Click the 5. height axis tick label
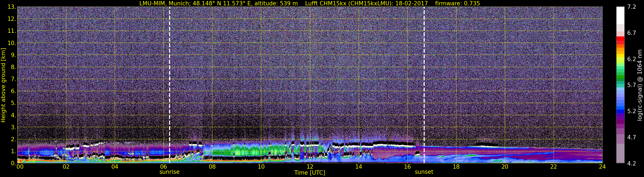This screenshot has height=177, width=644. click(x=13, y=103)
